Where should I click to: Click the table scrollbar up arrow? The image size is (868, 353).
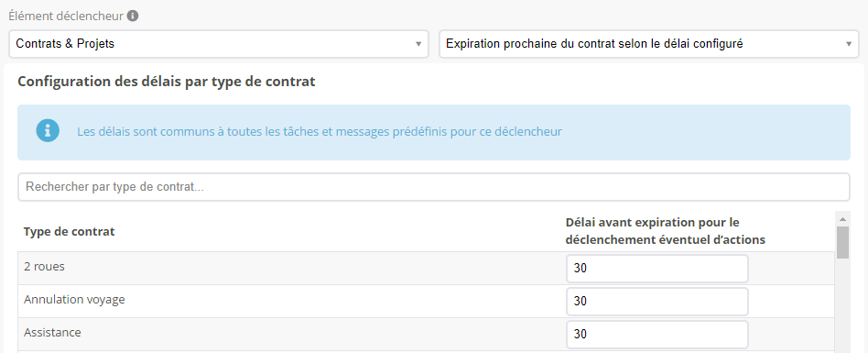pyautogui.click(x=842, y=218)
